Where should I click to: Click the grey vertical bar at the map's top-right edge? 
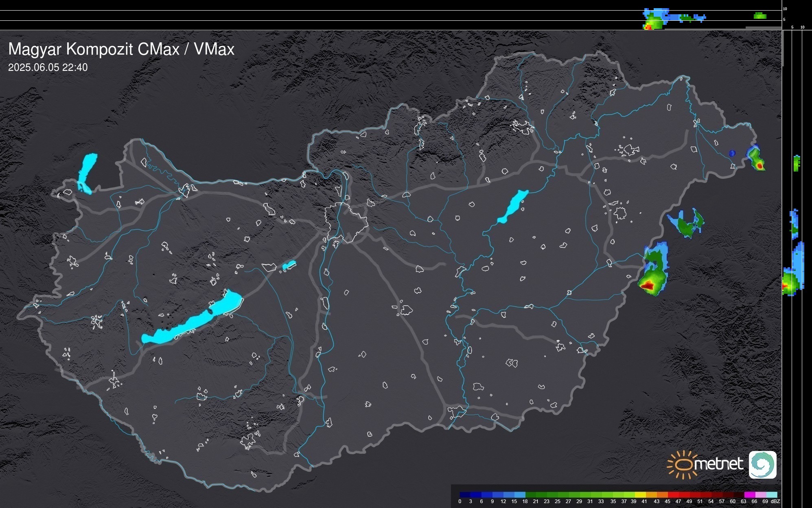pyautogui.click(x=783, y=48)
